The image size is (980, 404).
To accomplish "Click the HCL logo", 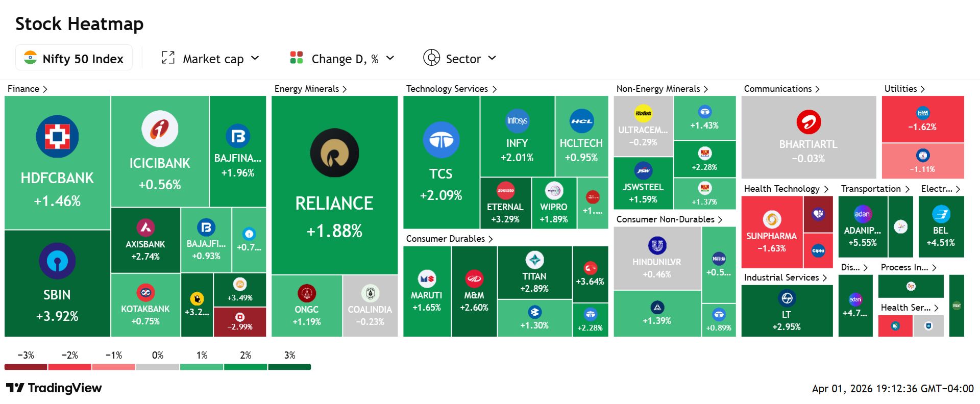I will 581,121.
